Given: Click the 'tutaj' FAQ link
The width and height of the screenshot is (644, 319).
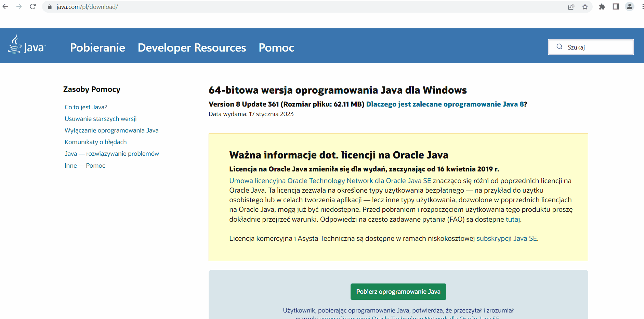Looking at the screenshot, I should [512, 219].
